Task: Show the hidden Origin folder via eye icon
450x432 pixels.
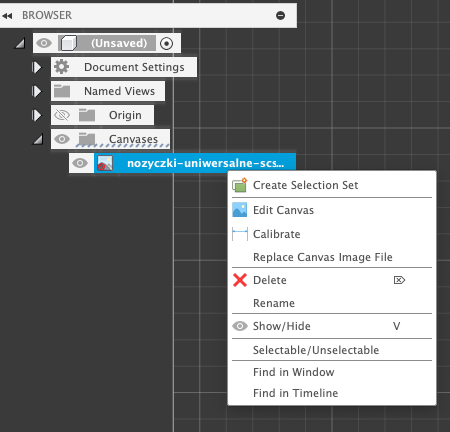Action: tap(62, 115)
